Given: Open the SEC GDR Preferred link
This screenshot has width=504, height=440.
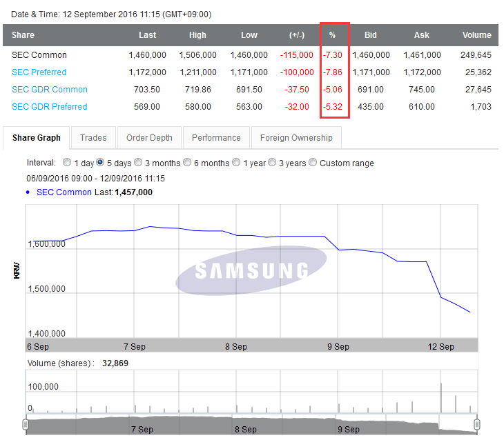Looking at the screenshot, I should (50, 107).
